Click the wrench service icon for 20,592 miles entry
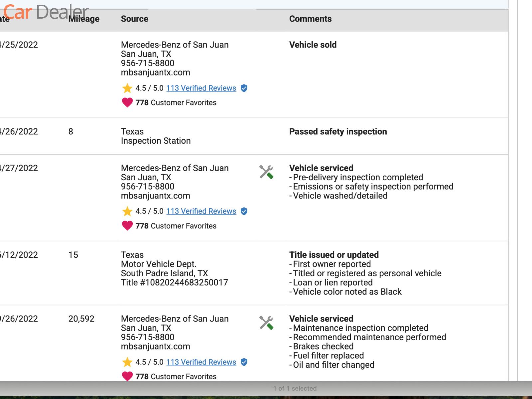Image resolution: width=532 pixels, height=399 pixels. pyautogui.click(x=266, y=323)
